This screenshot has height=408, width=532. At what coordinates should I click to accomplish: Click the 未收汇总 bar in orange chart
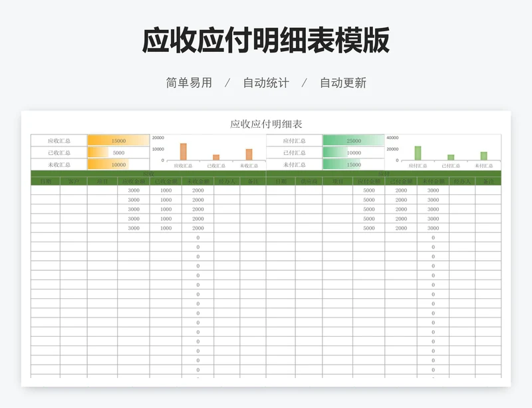pyautogui.click(x=249, y=154)
